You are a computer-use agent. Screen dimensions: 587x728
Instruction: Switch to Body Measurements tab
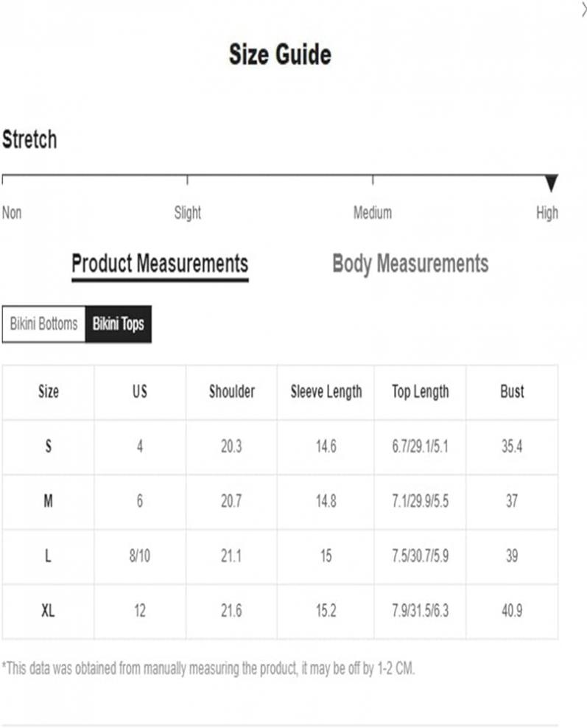[410, 265]
